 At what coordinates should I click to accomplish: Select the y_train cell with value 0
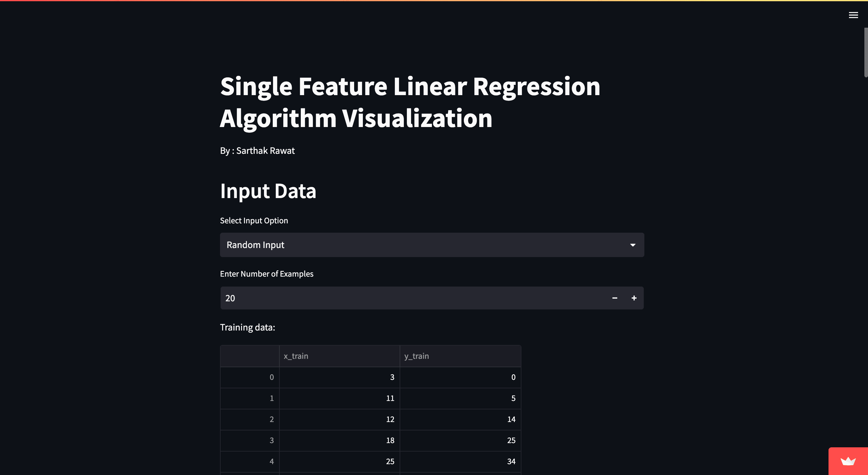[x=460, y=377]
